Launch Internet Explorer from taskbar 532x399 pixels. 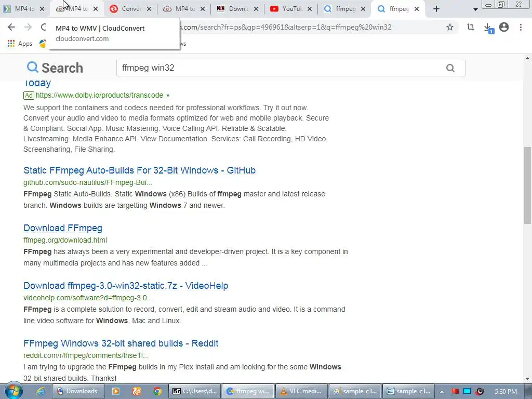coord(41,391)
